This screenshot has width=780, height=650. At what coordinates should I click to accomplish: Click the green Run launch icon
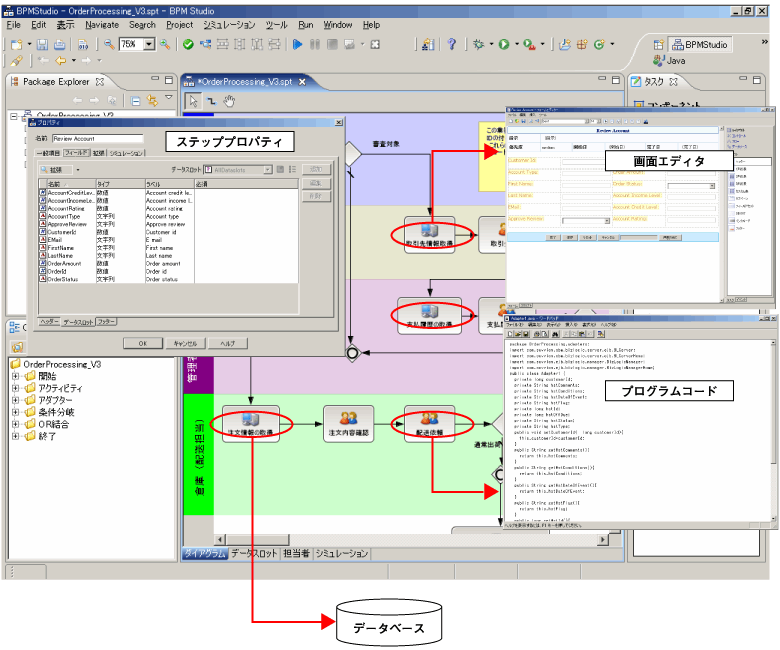504,45
